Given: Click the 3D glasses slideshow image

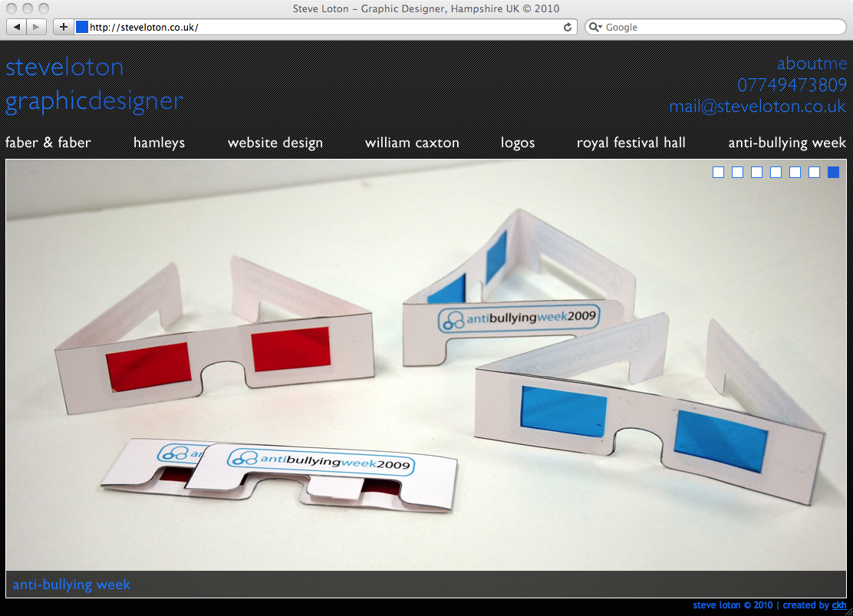Looking at the screenshot, I should (x=426, y=365).
